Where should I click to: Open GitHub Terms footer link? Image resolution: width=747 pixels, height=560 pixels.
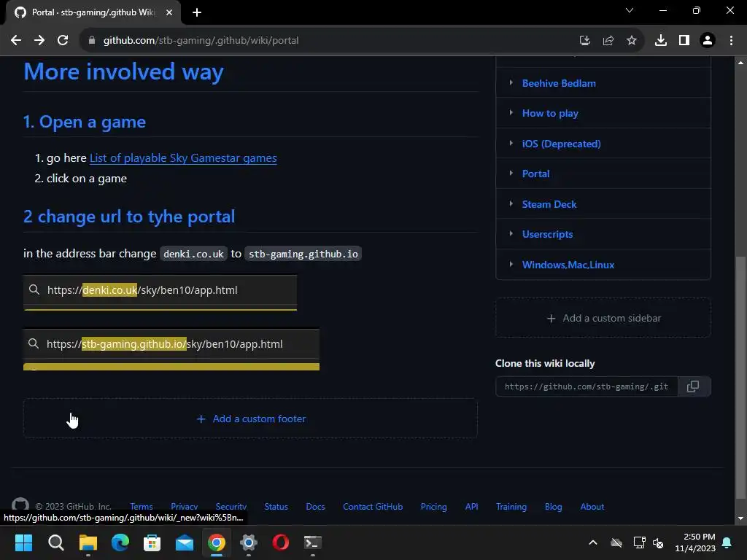(x=142, y=507)
